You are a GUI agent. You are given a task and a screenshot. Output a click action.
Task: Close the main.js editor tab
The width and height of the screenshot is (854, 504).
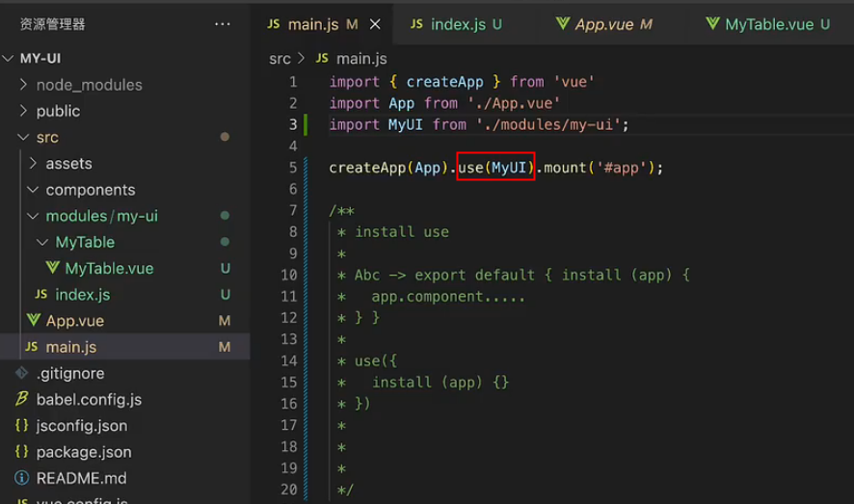tap(375, 24)
